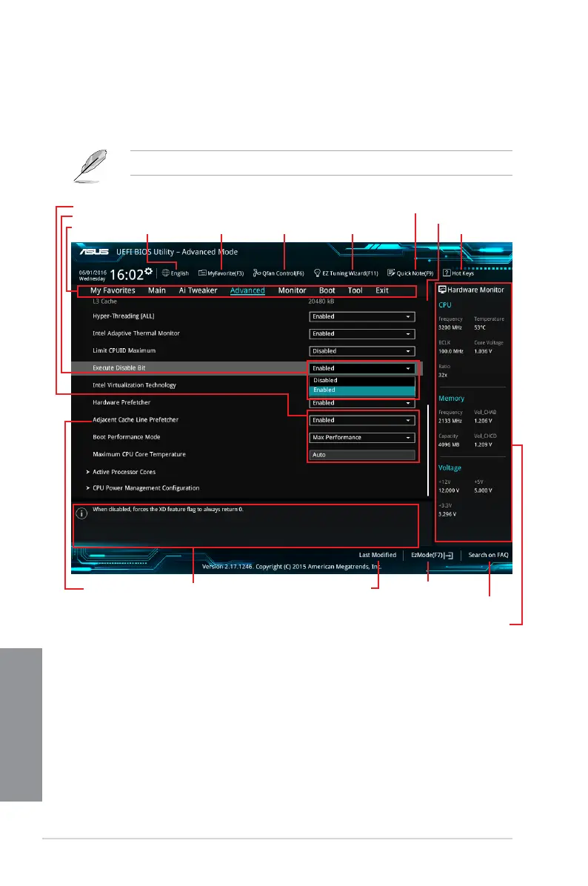Viewport: 588px width, 886px height.
Task: Switch to EzMode(F7)
Action: tap(432, 555)
